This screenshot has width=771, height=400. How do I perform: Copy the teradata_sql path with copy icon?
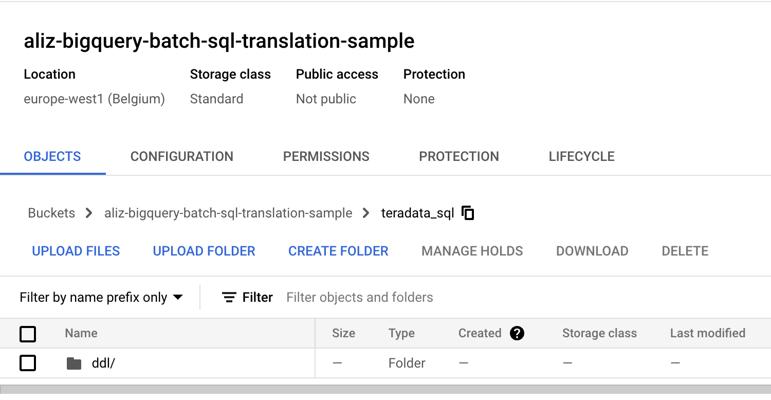(x=468, y=213)
